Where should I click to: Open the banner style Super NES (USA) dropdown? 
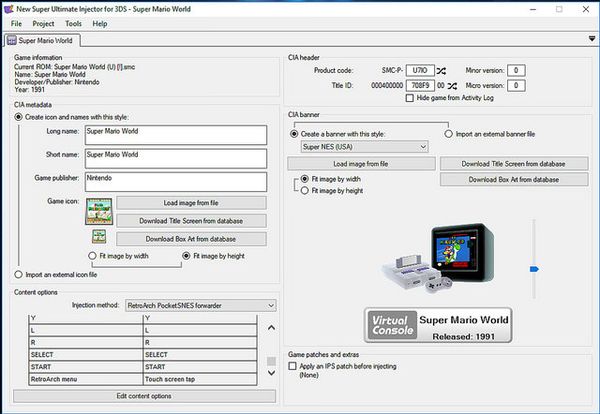[x=364, y=147]
